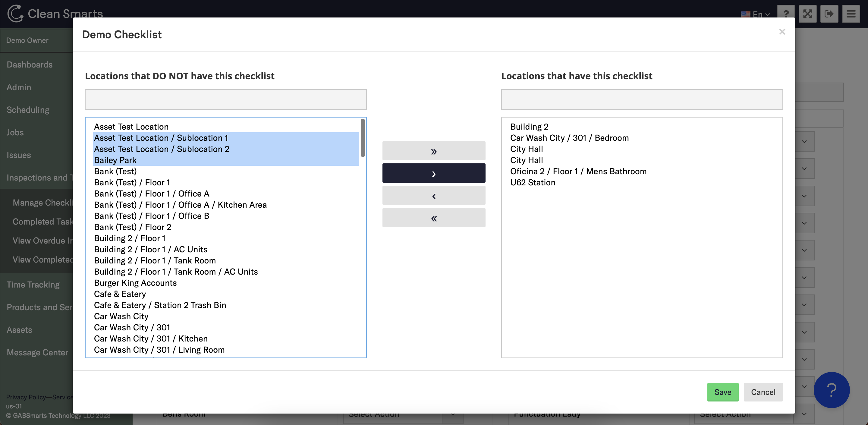
Task: Click the move selected right arrow button
Action: click(x=433, y=173)
